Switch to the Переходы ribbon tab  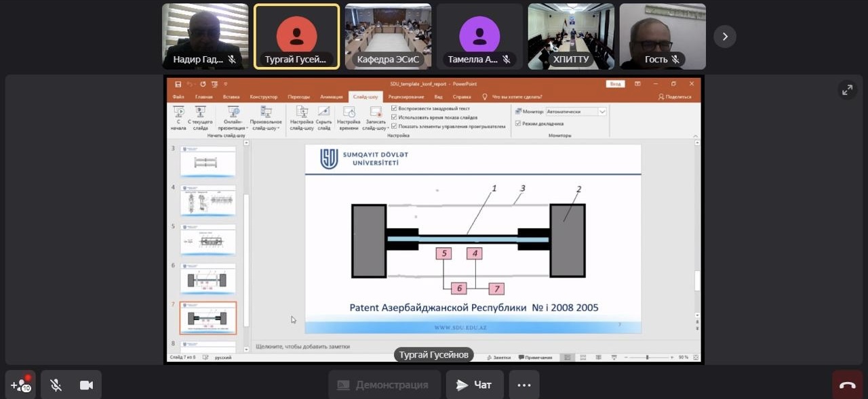(x=298, y=97)
